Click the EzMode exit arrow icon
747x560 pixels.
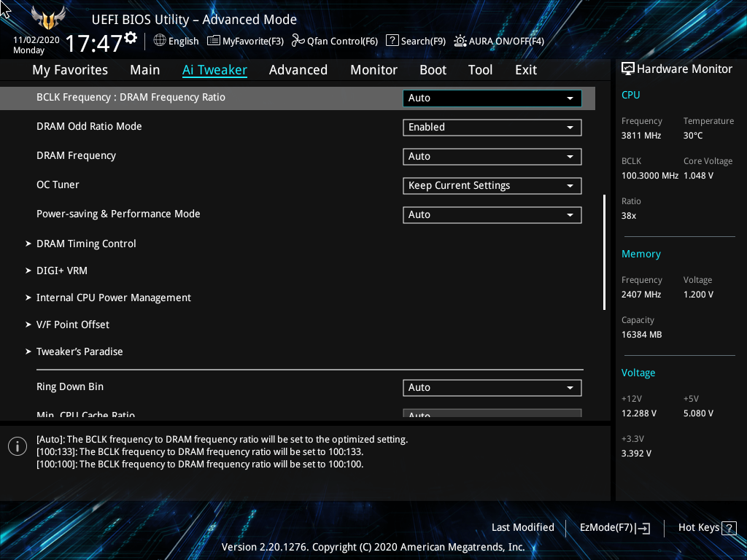point(643,528)
